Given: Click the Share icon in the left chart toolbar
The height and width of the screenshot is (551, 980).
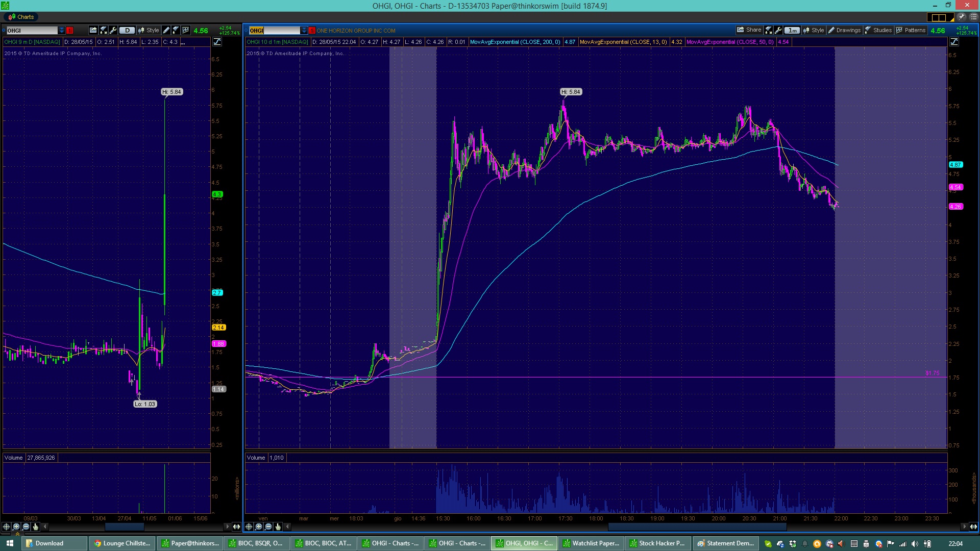Looking at the screenshot, I should point(93,30).
